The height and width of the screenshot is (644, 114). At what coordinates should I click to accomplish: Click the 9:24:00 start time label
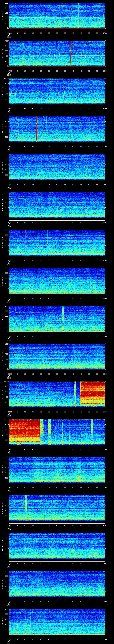(9, 336)
